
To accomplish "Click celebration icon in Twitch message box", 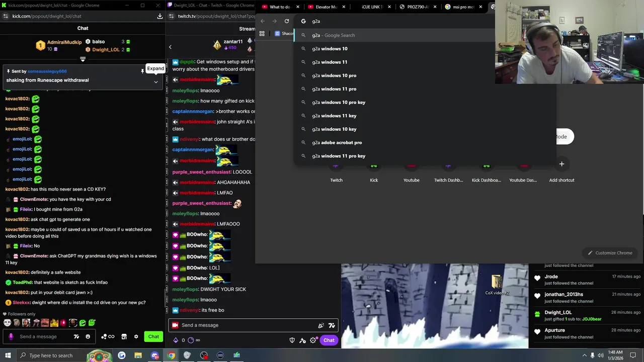I will pyautogui.click(x=321, y=325).
